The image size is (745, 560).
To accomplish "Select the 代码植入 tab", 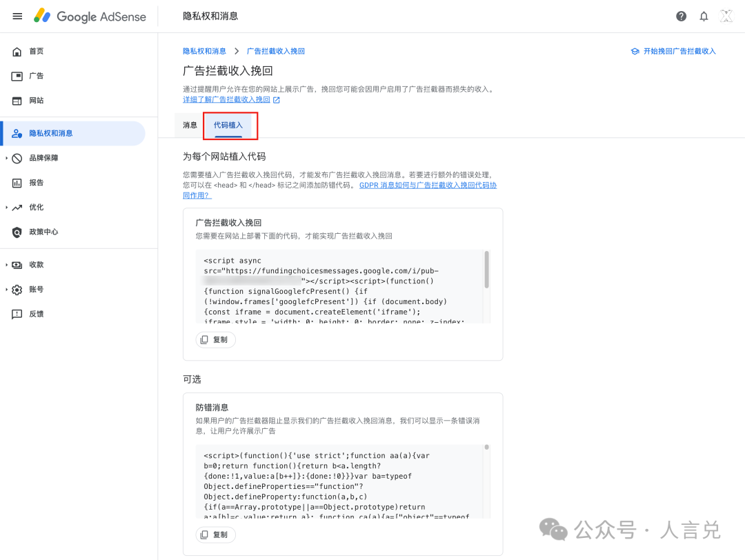I will click(x=228, y=126).
